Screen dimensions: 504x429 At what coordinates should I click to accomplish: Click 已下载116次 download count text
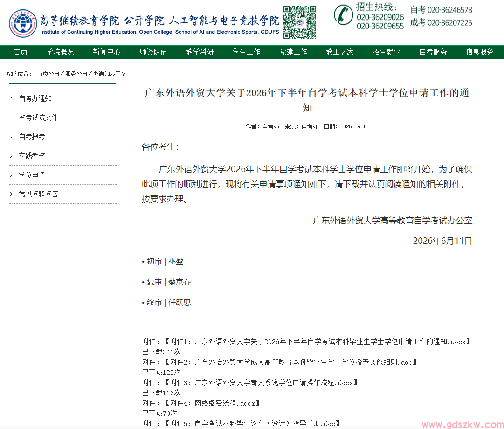point(162,393)
